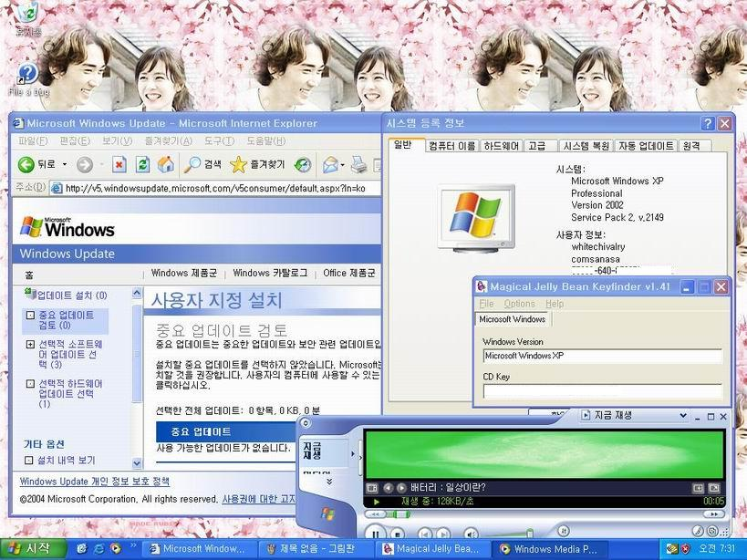Image resolution: width=747 pixels, height=560 pixels.
Task: Open the 지금 재생 playlist dropdown
Action: [682, 416]
